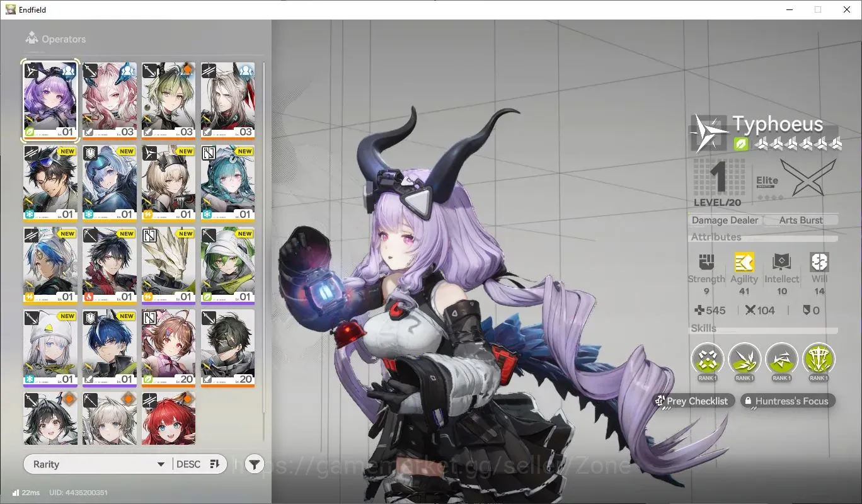Click the Rarity dropdown arrow
Image resolution: width=862 pixels, height=504 pixels.
pos(160,465)
